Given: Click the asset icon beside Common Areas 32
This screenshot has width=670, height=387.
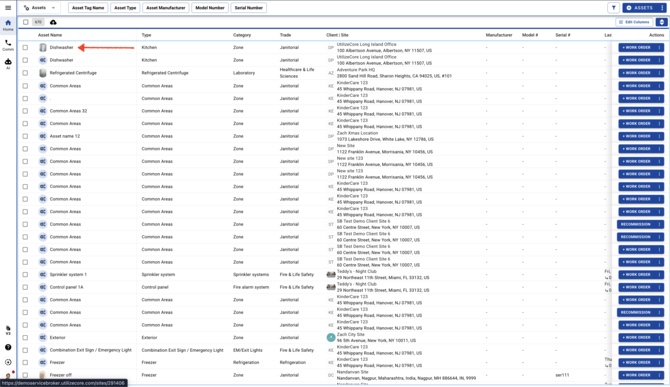Looking at the screenshot, I should (x=43, y=111).
